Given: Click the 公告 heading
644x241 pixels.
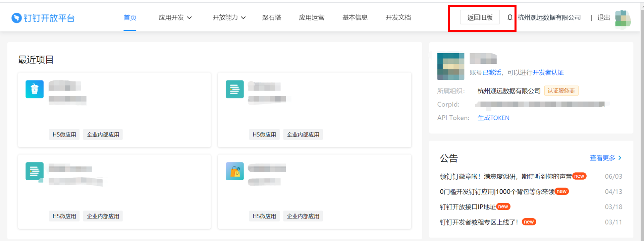Looking at the screenshot, I should pyautogui.click(x=449, y=158).
